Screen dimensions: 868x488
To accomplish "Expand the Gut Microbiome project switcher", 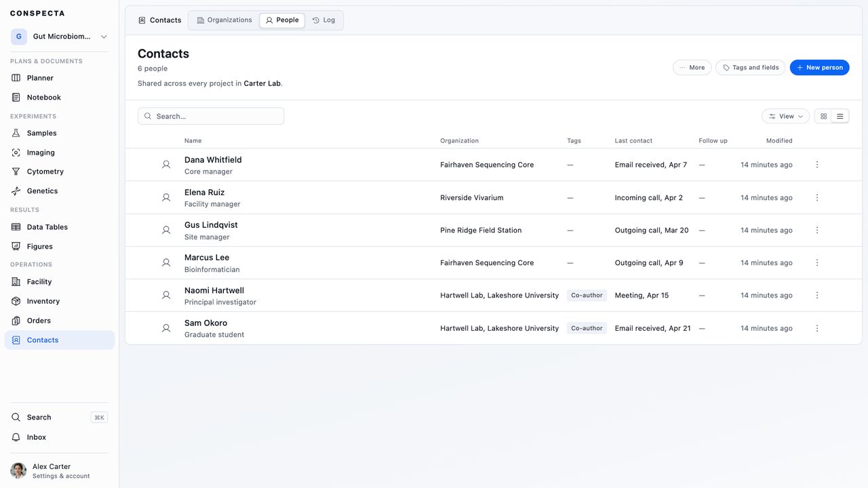I will pos(60,37).
